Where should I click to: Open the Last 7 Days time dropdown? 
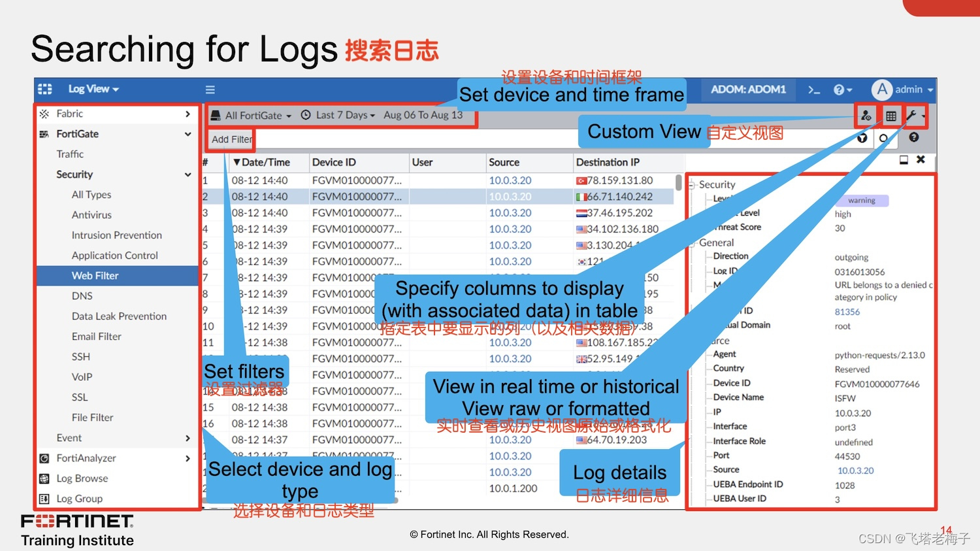tap(346, 115)
